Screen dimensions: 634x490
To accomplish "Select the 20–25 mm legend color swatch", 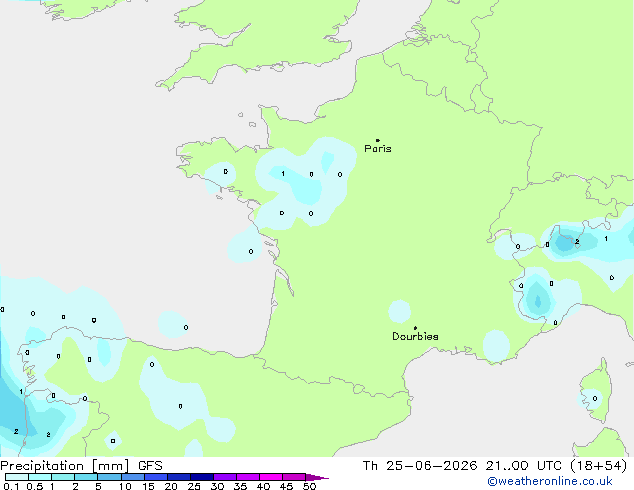I will coord(179,477).
